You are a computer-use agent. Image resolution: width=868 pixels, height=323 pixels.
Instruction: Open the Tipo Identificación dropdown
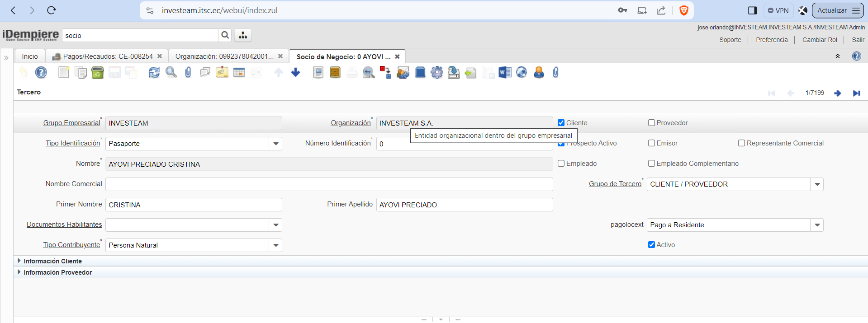[275, 144]
